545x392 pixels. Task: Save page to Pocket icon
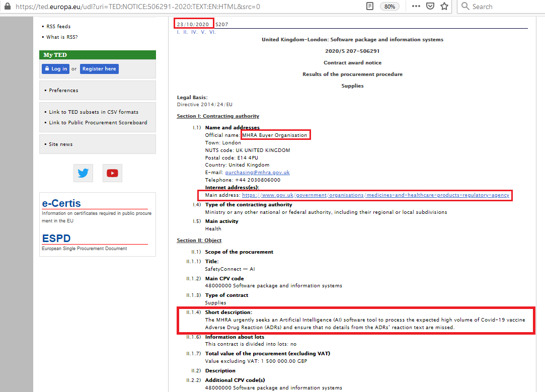pyautogui.click(x=430, y=6)
